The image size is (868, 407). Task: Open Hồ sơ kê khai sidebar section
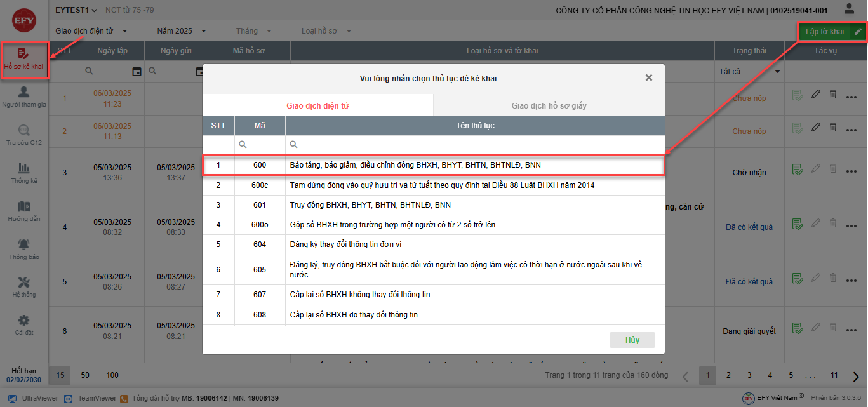[24, 60]
